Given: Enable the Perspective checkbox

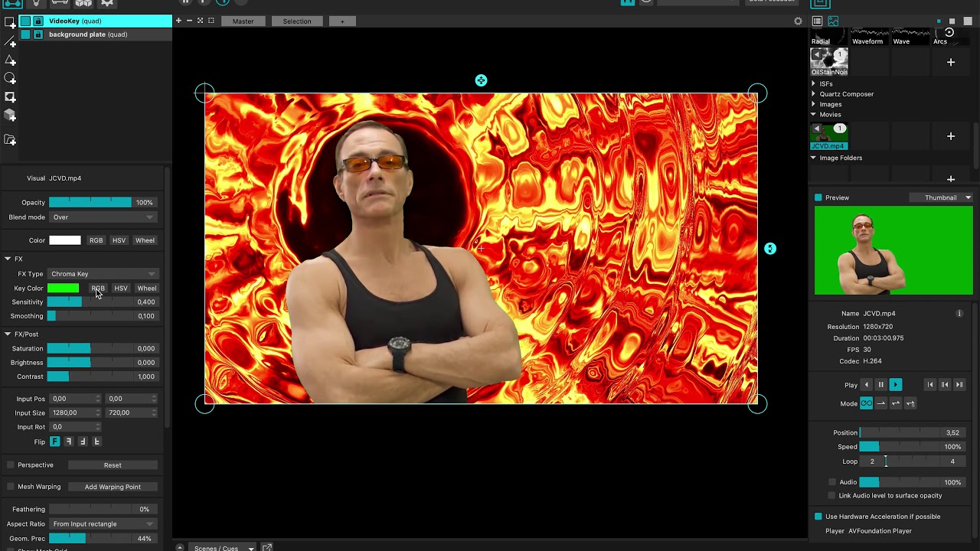Looking at the screenshot, I should point(11,465).
